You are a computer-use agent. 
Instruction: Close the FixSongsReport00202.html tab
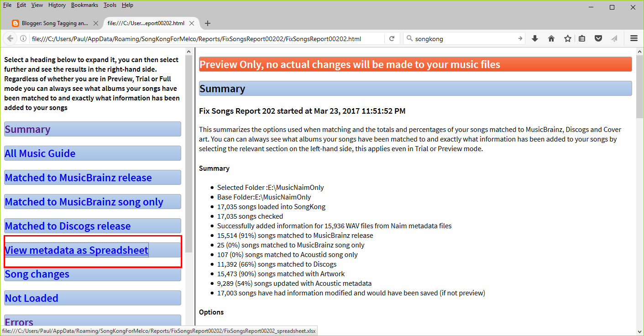point(192,23)
